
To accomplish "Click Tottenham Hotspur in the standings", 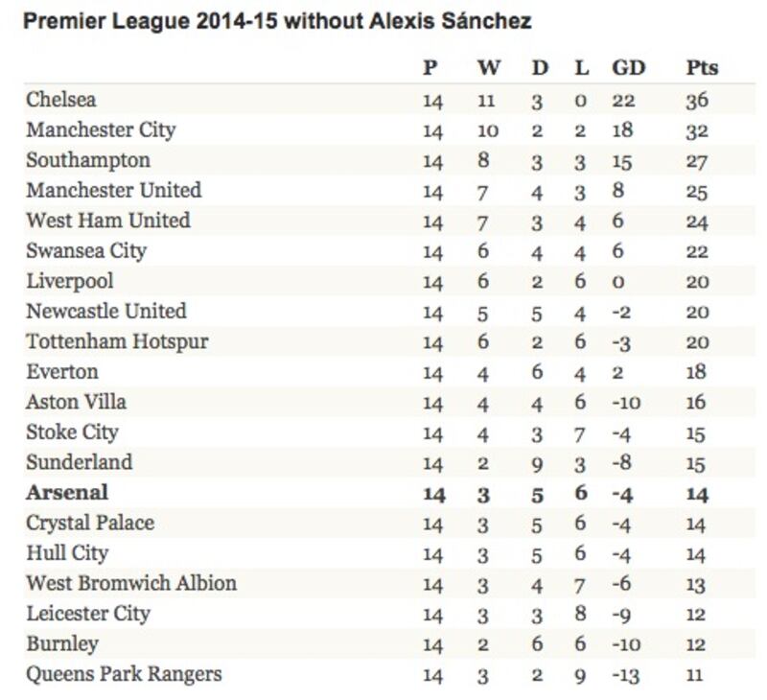I will point(117,342).
